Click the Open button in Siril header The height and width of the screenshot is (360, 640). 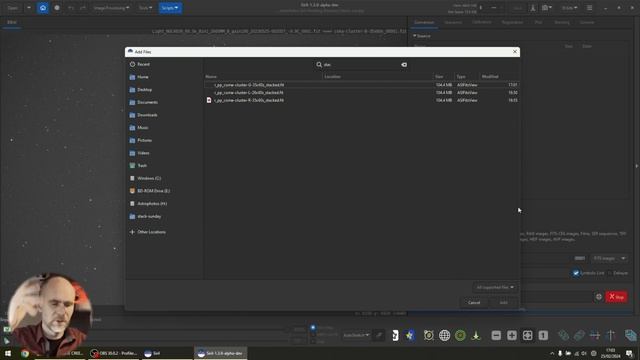pos(12,8)
